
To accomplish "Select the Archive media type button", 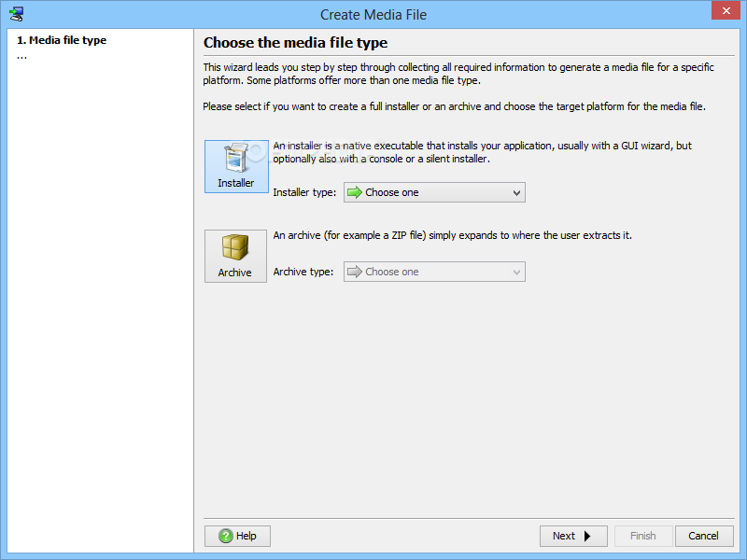I will 235,256.
